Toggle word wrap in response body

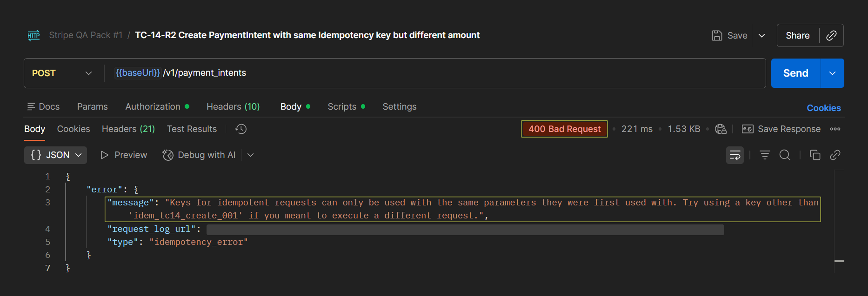pyautogui.click(x=735, y=155)
